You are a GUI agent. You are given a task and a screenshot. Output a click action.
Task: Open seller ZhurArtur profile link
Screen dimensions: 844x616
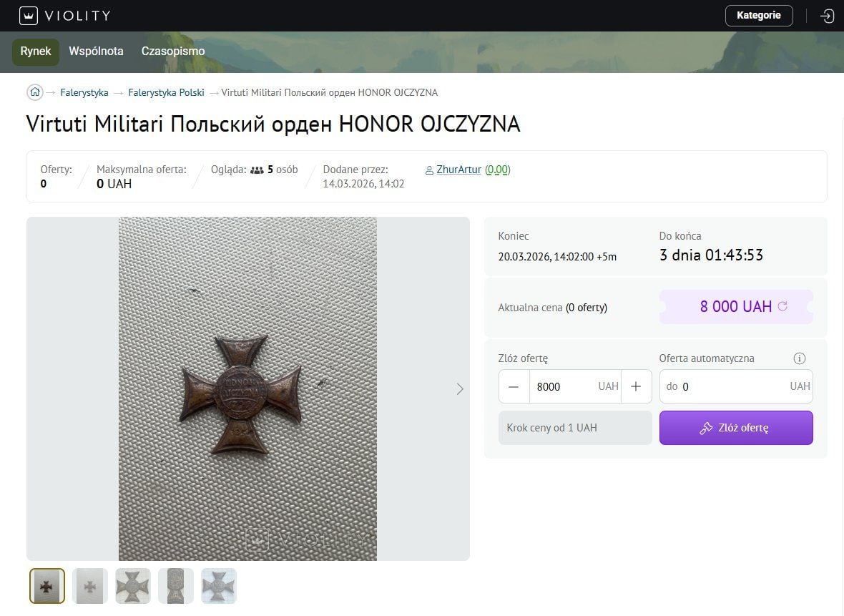coord(458,170)
